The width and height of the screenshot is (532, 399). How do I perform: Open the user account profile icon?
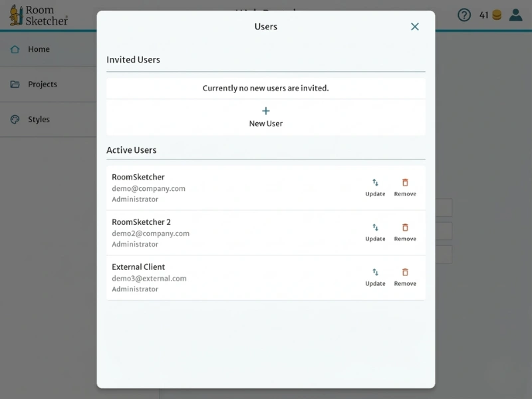point(517,15)
